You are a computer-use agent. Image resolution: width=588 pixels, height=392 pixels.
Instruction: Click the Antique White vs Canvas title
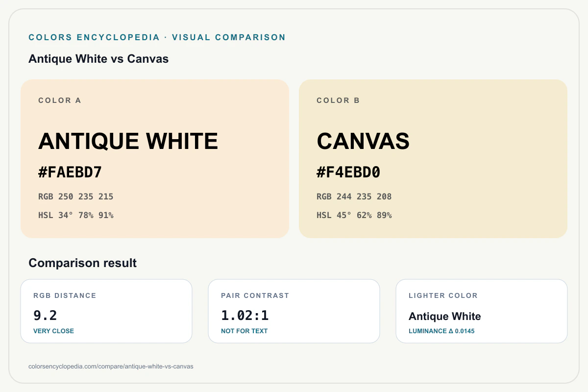pos(98,59)
